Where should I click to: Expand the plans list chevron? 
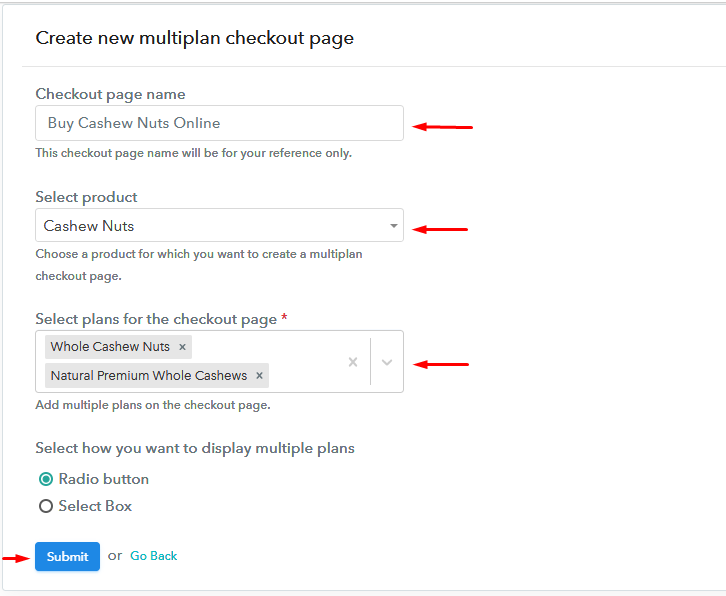click(x=387, y=362)
